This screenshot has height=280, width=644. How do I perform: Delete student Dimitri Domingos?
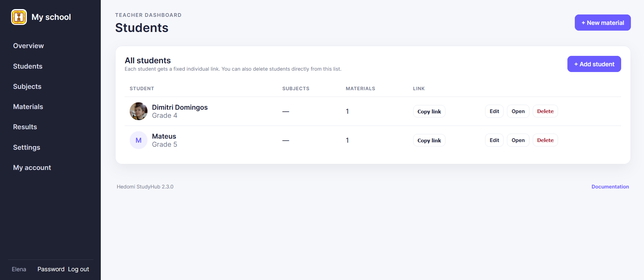point(545,111)
